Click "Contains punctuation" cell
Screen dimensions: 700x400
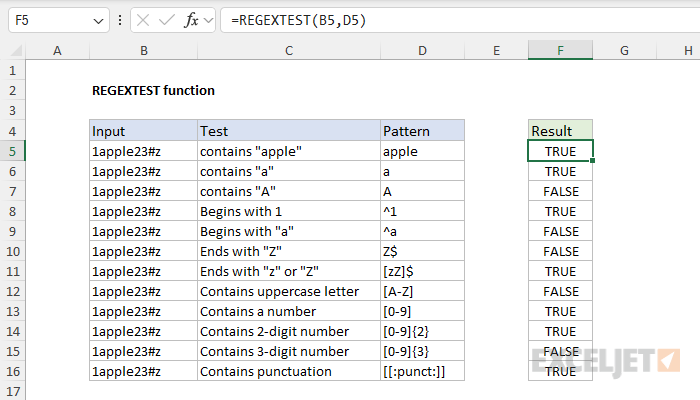(x=289, y=371)
